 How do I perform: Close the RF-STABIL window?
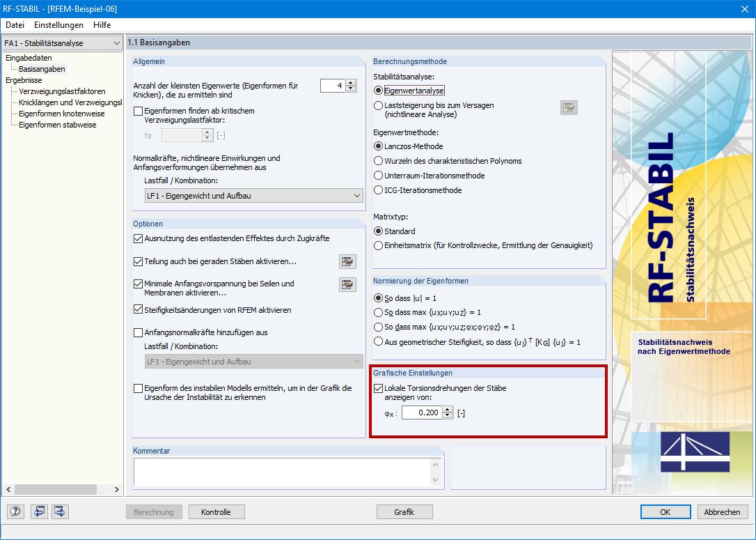pyautogui.click(x=744, y=9)
